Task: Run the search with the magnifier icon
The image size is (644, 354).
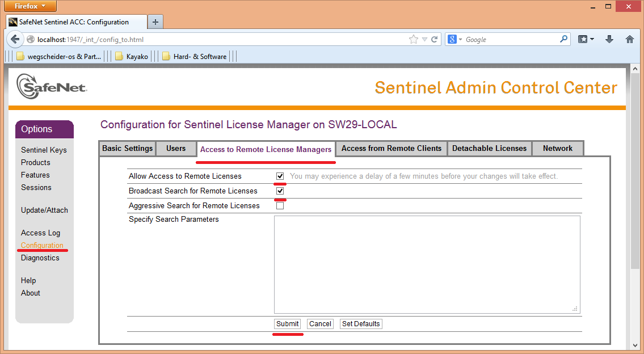Action: click(x=563, y=39)
